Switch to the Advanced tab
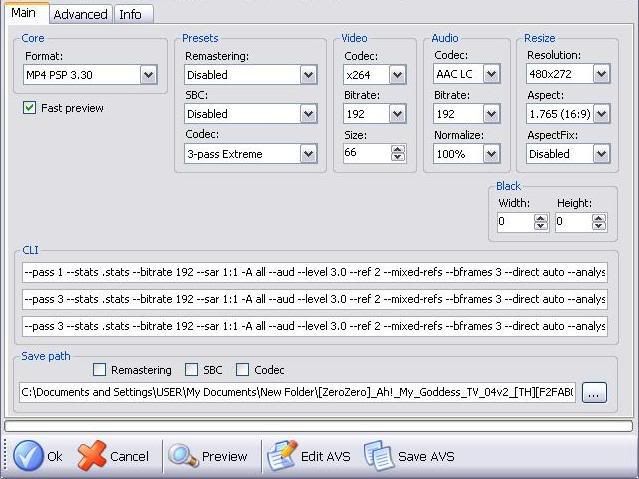The image size is (639, 479). [81, 14]
